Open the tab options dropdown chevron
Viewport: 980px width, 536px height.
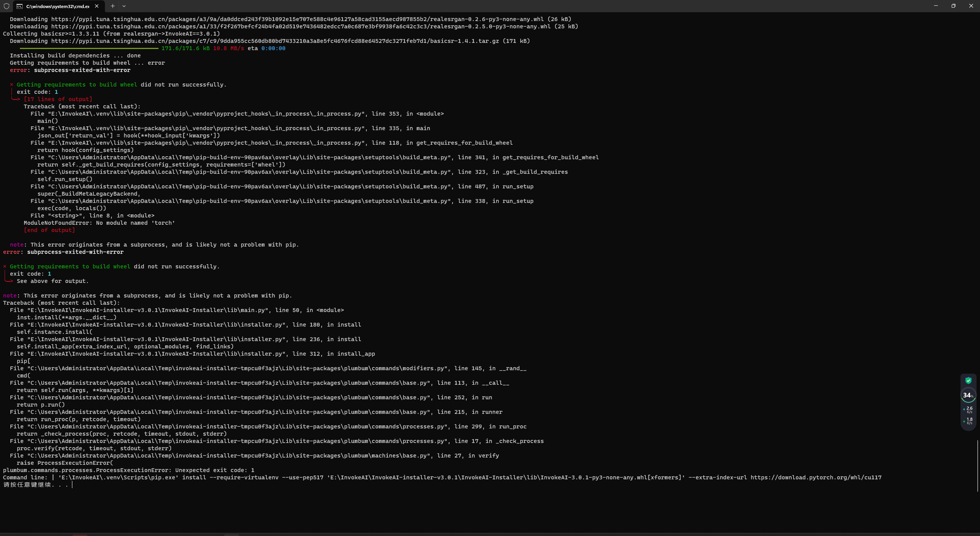click(x=124, y=6)
